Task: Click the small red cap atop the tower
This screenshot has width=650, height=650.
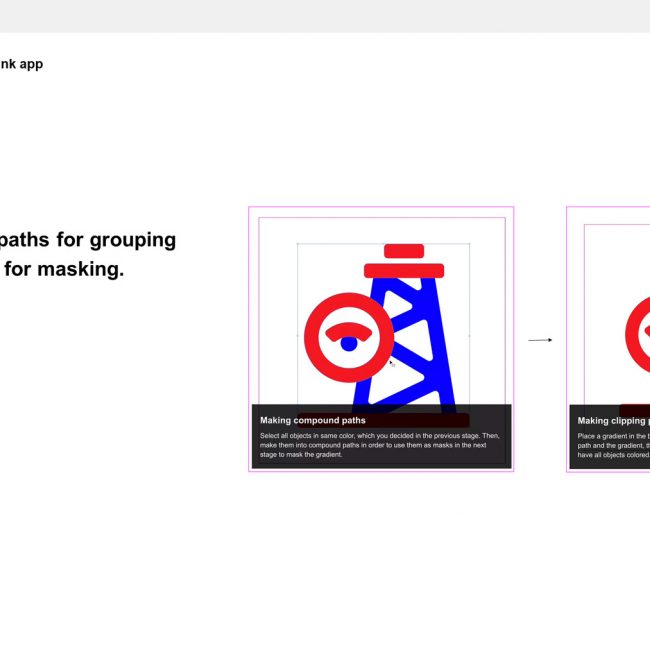Action: click(x=404, y=250)
